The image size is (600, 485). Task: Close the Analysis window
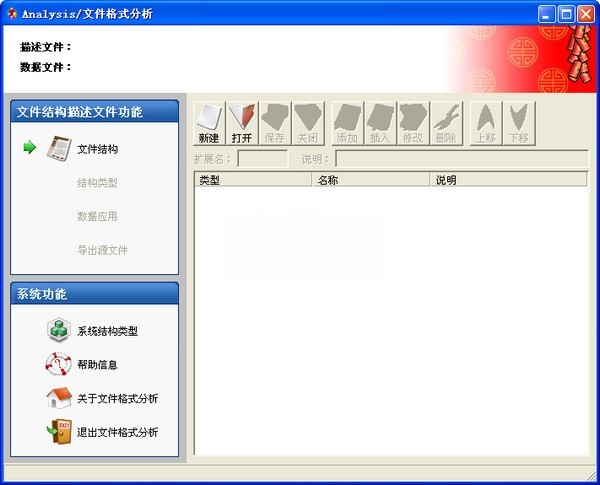tap(586, 15)
